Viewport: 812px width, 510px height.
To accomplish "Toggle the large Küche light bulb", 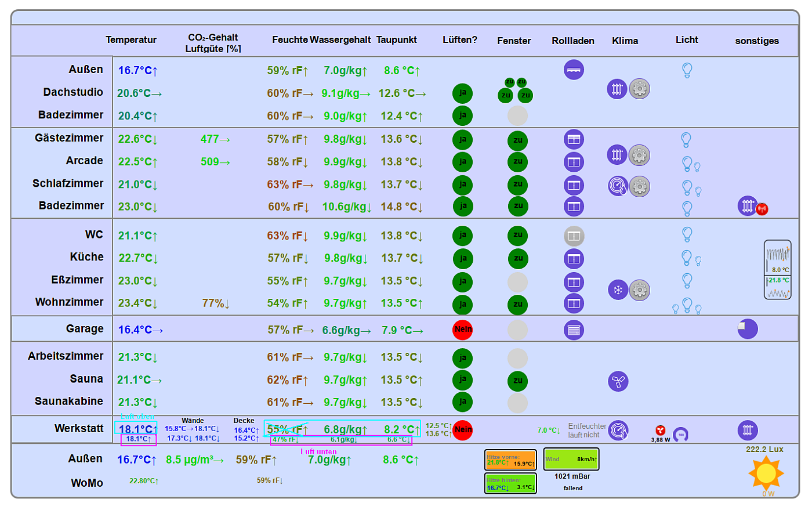I will (x=687, y=258).
